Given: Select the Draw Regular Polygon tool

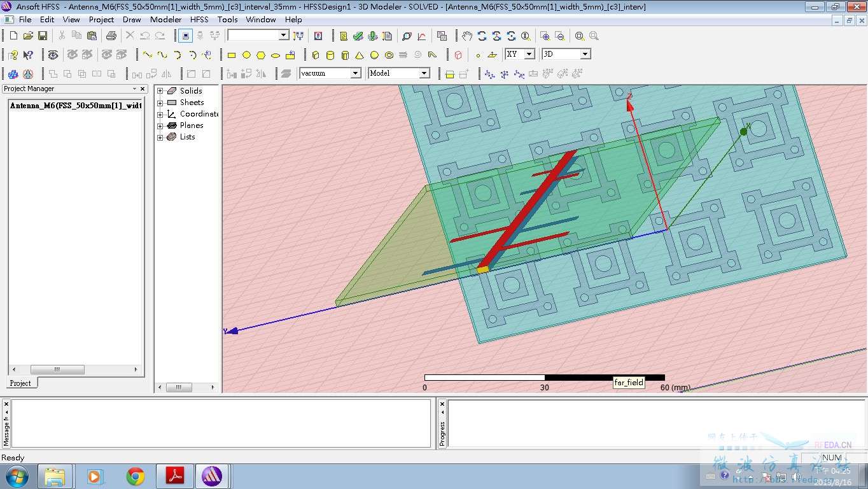Looking at the screenshot, I should pos(261,55).
